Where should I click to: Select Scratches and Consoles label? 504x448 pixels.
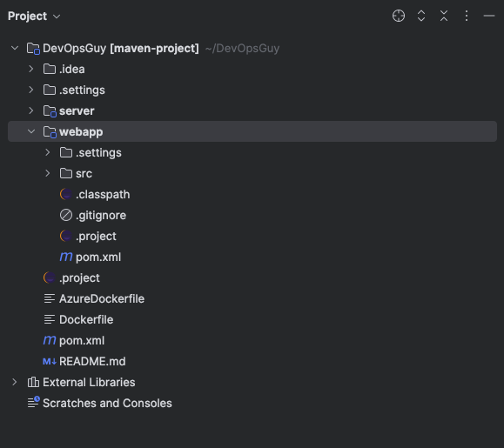coord(107,403)
